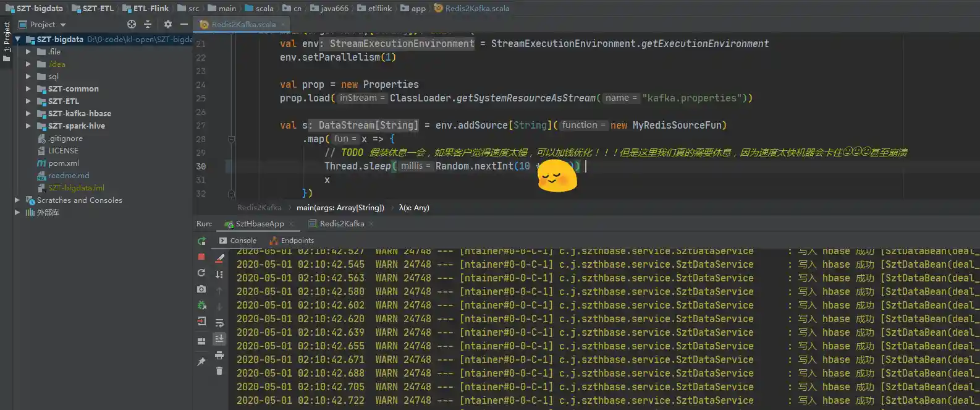Clear console output with the trash icon

(x=219, y=371)
